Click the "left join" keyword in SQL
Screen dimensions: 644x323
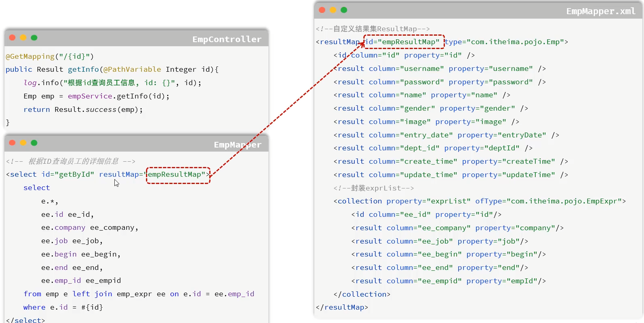pyautogui.click(x=92, y=294)
